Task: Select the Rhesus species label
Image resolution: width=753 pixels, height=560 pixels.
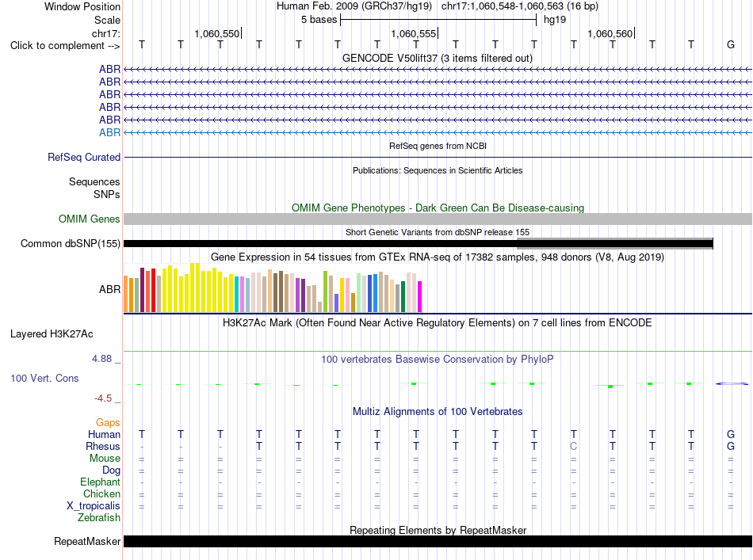Action: pyautogui.click(x=103, y=446)
